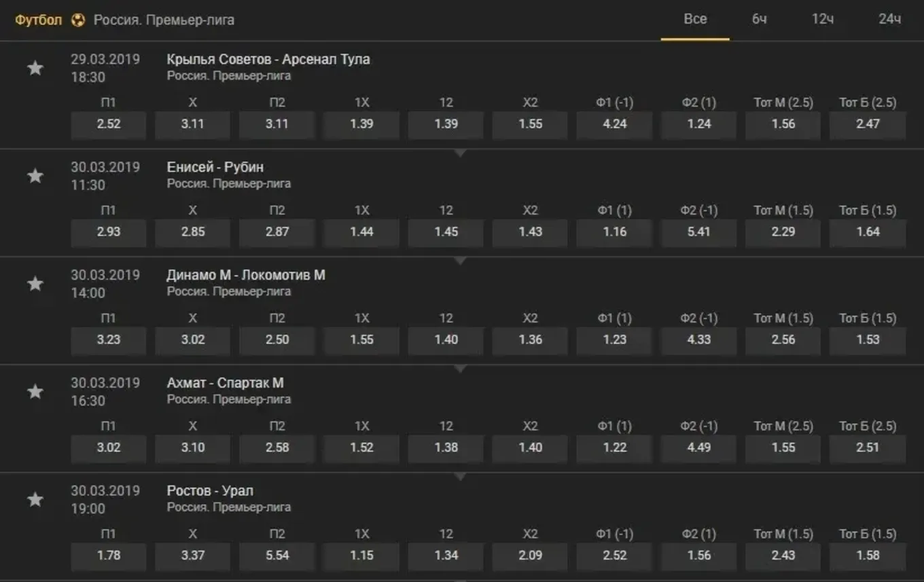Choose Тот Б (2.5) odds 2.51 in Ахмат match
Image resolution: width=924 pixels, height=582 pixels.
868,448
